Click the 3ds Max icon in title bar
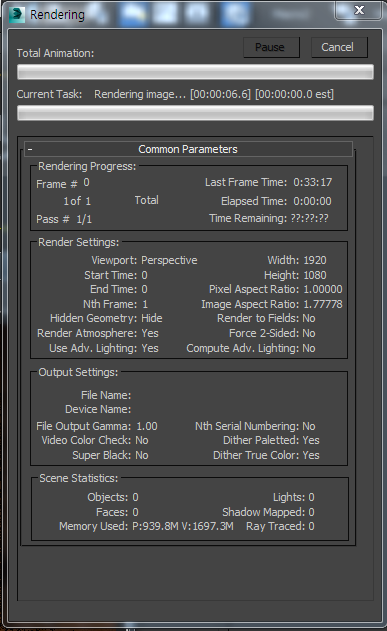 [x=16, y=15]
